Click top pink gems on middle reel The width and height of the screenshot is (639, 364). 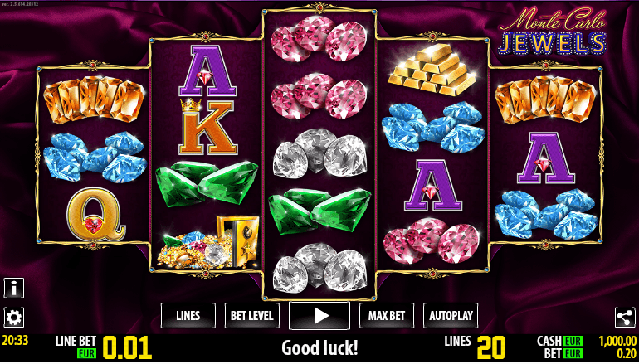tap(319, 39)
